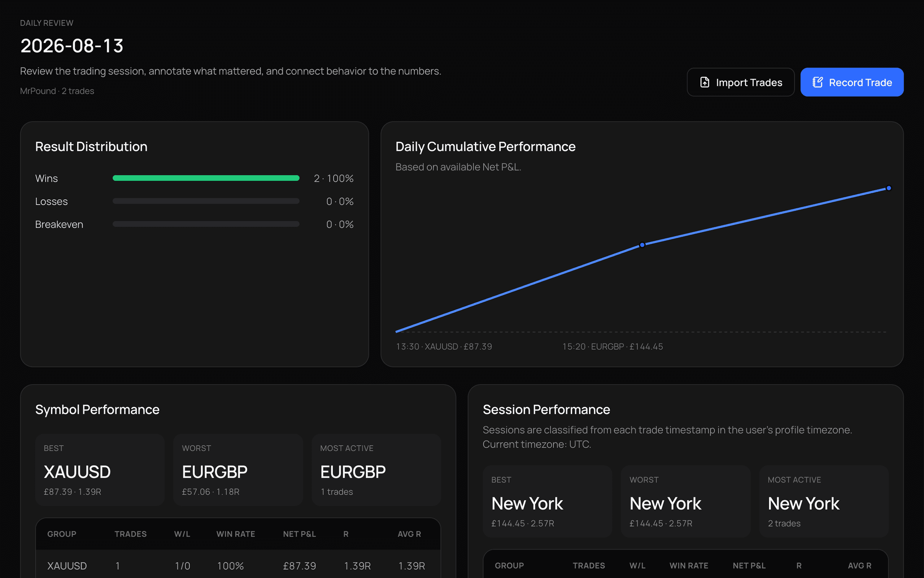
Task: Click the Wins count 2 · 100% value
Action: click(334, 178)
